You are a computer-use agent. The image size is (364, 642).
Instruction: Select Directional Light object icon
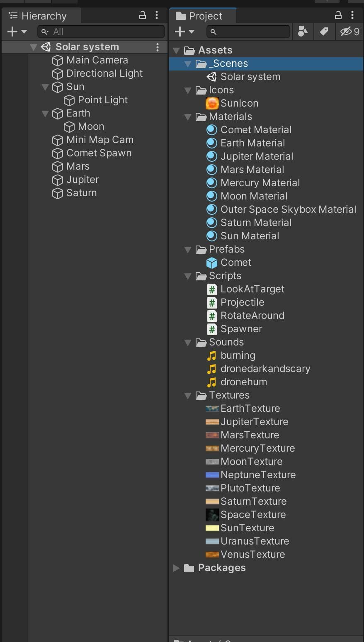point(57,74)
